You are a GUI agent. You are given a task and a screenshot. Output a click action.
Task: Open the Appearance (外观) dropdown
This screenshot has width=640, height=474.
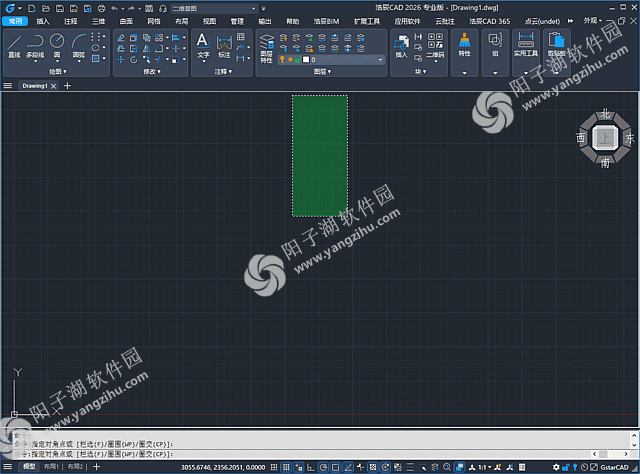(592, 20)
